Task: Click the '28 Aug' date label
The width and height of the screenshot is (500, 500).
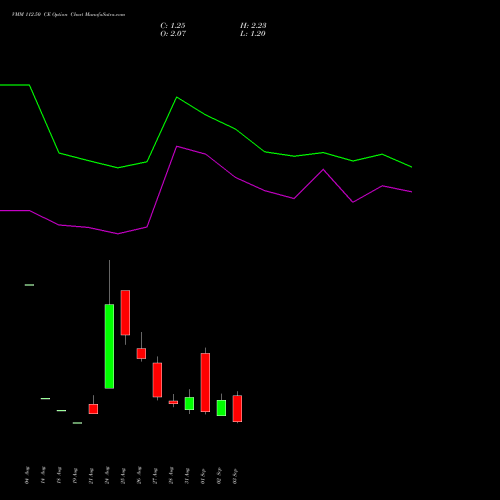Action: point(171,475)
